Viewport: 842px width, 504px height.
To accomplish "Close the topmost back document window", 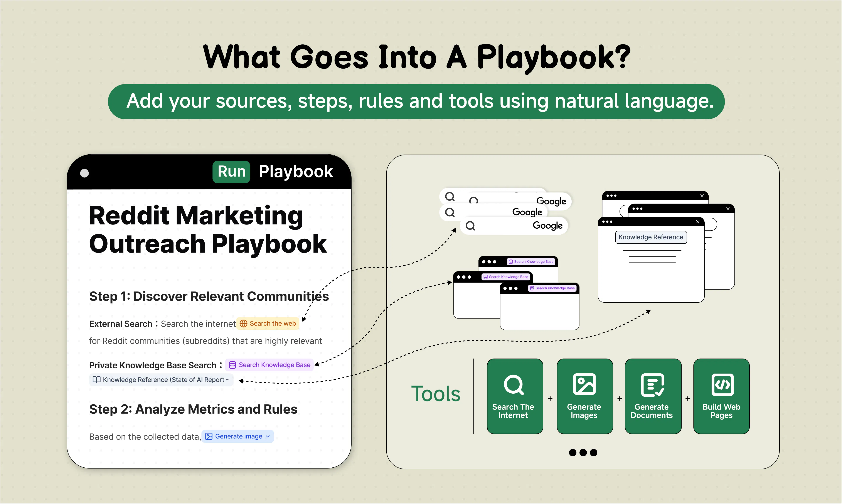I will click(702, 196).
